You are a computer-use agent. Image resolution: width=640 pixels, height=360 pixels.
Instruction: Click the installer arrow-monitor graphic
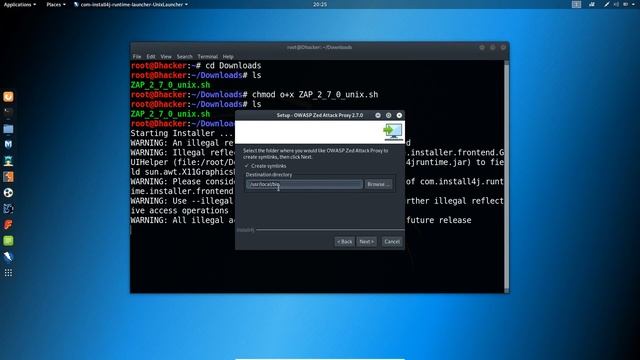393,132
